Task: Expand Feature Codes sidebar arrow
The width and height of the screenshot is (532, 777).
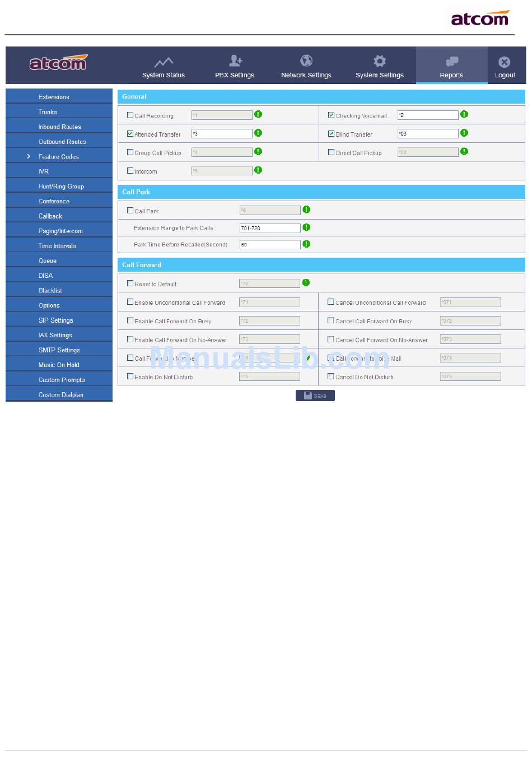Action: point(29,156)
